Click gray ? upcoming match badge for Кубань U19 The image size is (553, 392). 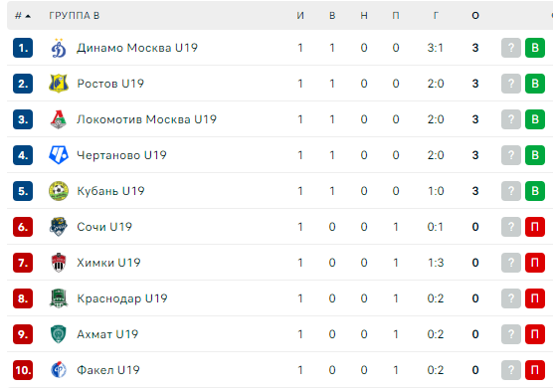(511, 191)
